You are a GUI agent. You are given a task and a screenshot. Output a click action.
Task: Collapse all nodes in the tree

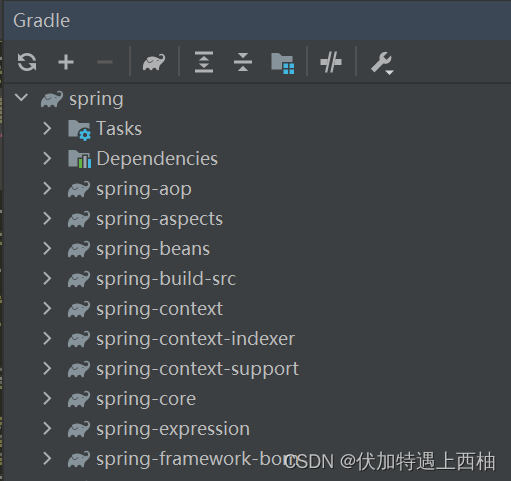point(243,62)
